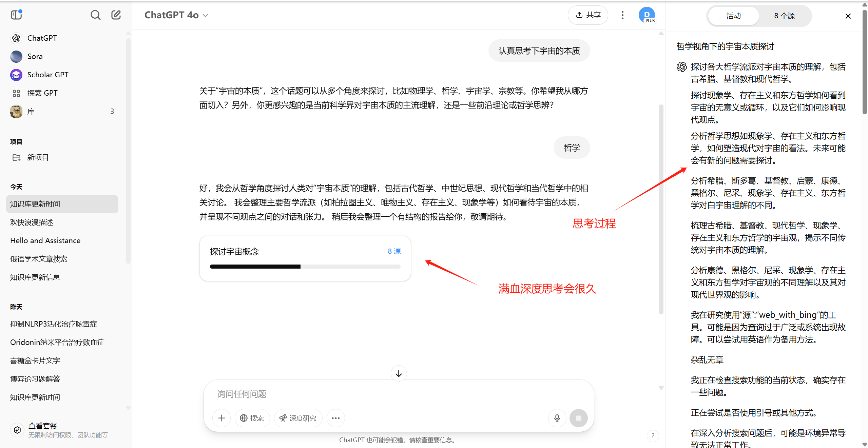
Task: Open the library (库) entry
Action: (63, 111)
